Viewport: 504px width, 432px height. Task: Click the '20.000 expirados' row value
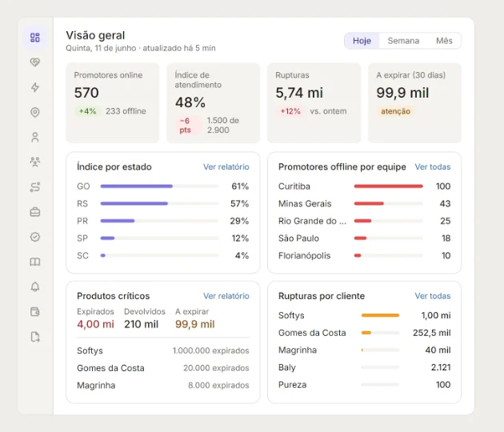[x=216, y=368]
